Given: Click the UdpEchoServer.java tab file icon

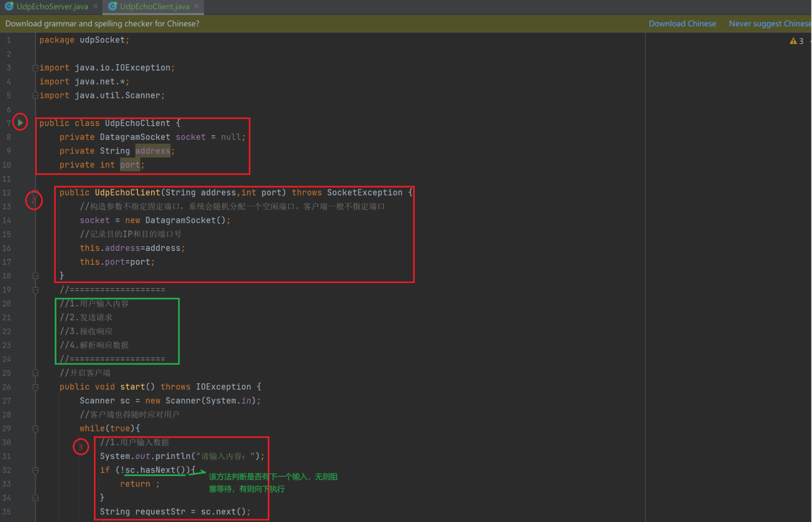Looking at the screenshot, I should click(9, 6).
